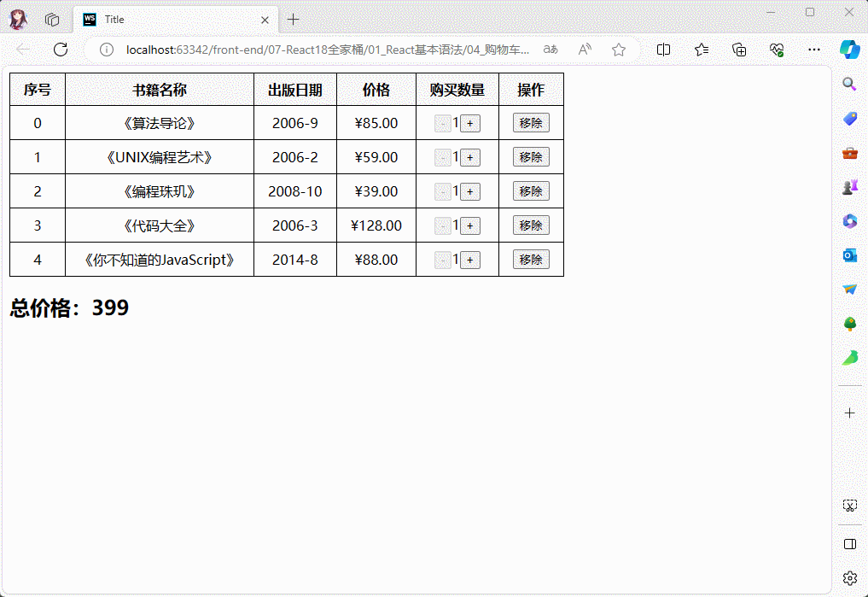Viewport: 868px width, 597px height.
Task: Switch to the Title browser tab
Action: [171, 19]
